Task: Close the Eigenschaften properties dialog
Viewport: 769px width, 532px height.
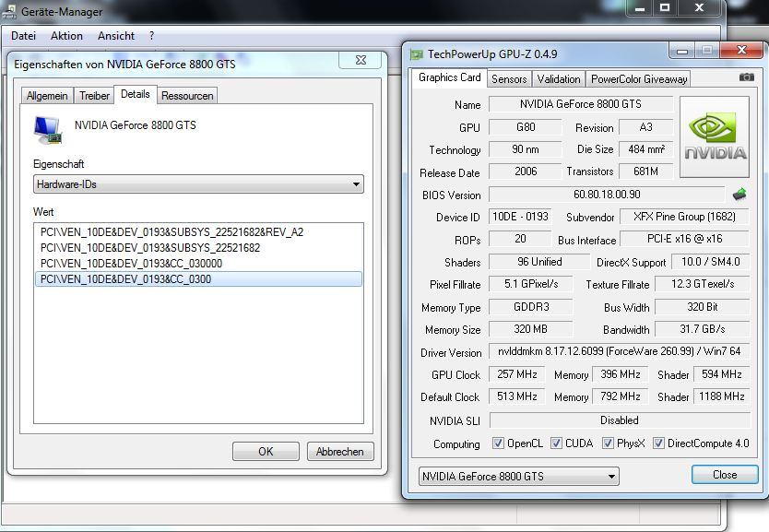Action: (x=361, y=60)
